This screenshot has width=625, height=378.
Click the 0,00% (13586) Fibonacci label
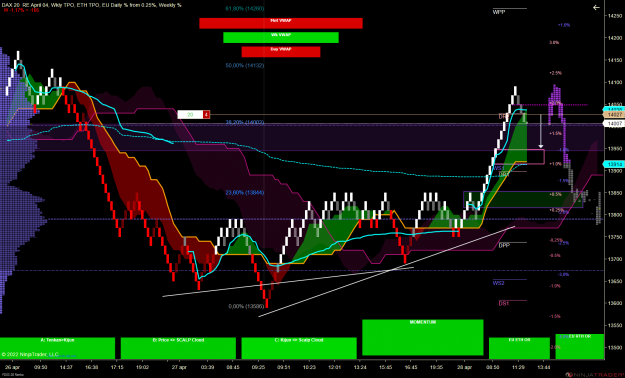point(246,307)
